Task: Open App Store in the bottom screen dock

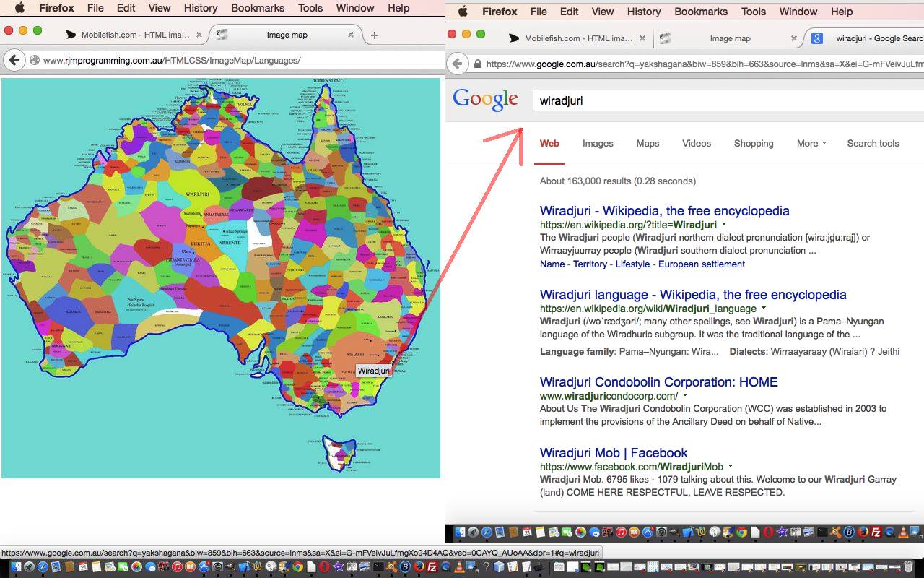Action: [x=204, y=567]
